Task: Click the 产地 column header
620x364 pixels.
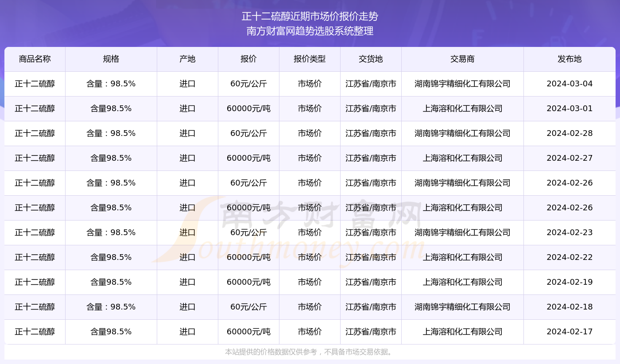Action: point(187,59)
